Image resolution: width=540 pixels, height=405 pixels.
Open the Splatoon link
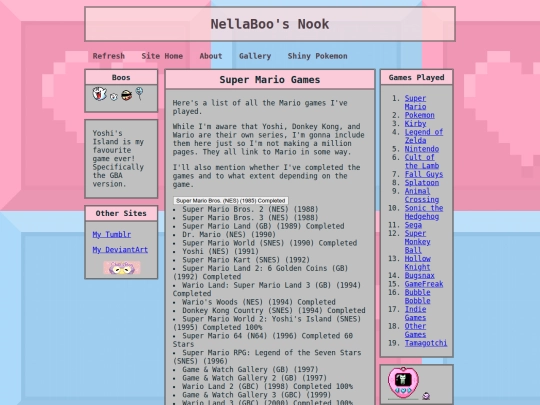pyautogui.click(x=422, y=183)
